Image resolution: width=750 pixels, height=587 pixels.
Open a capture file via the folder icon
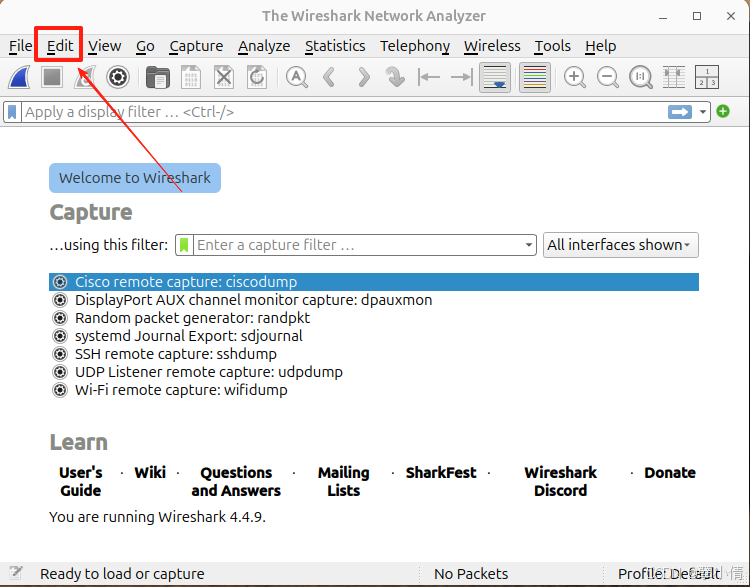[157, 77]
